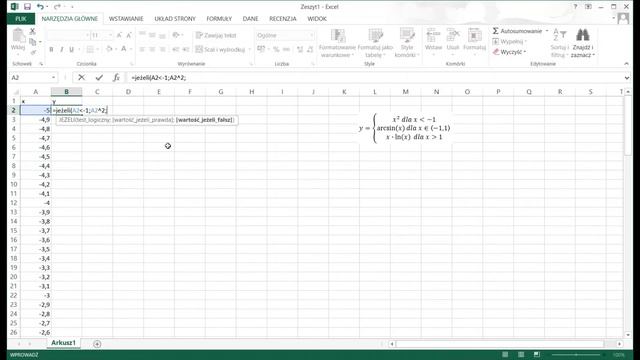Click Znajdź i zaznacz binoculars icon

[x=582, y=35]
